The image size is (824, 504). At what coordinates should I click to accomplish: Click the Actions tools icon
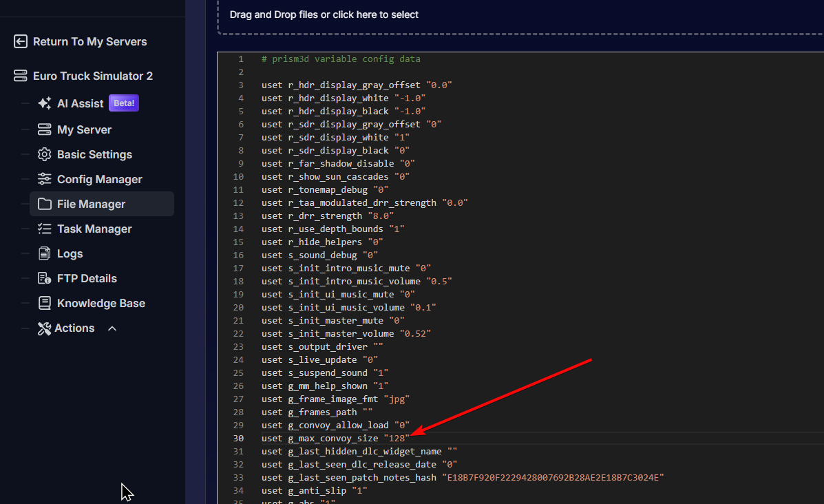pyautogui.click(x=45, y=328)
